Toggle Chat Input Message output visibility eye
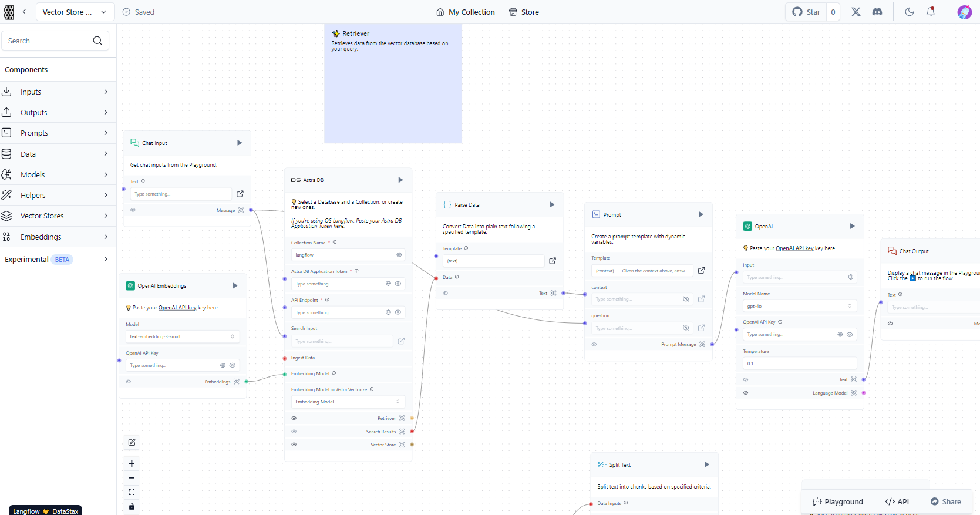The image size is (980, 515). coord(133,210)
